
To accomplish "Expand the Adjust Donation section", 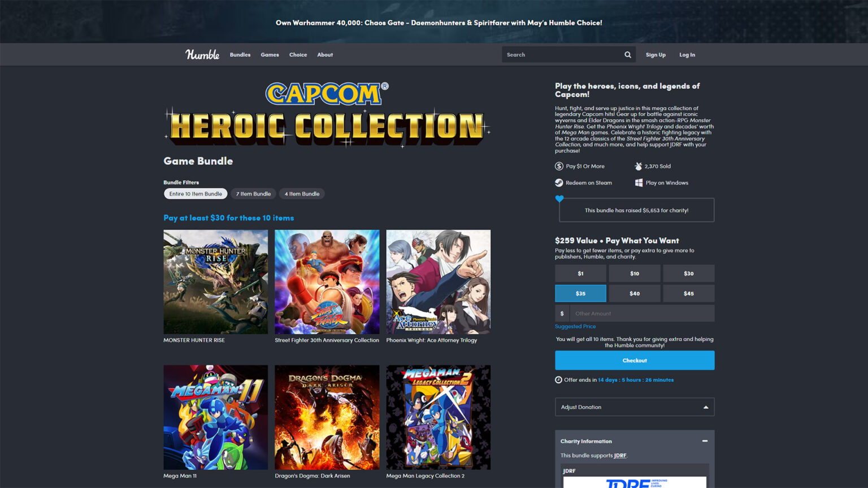I will [634, 407].
